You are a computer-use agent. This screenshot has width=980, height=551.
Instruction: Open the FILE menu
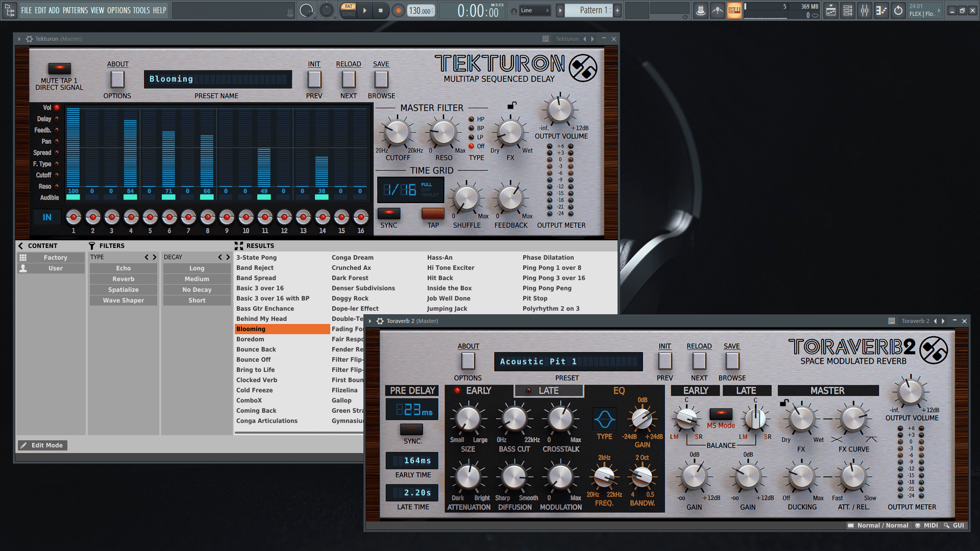(x=27, y=10)
